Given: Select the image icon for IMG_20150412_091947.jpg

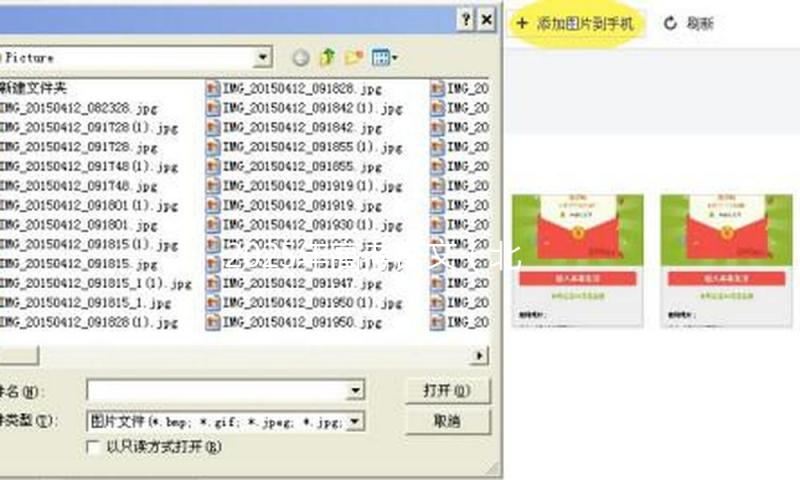Looking at the screenshot, I should tap(213, 283).
